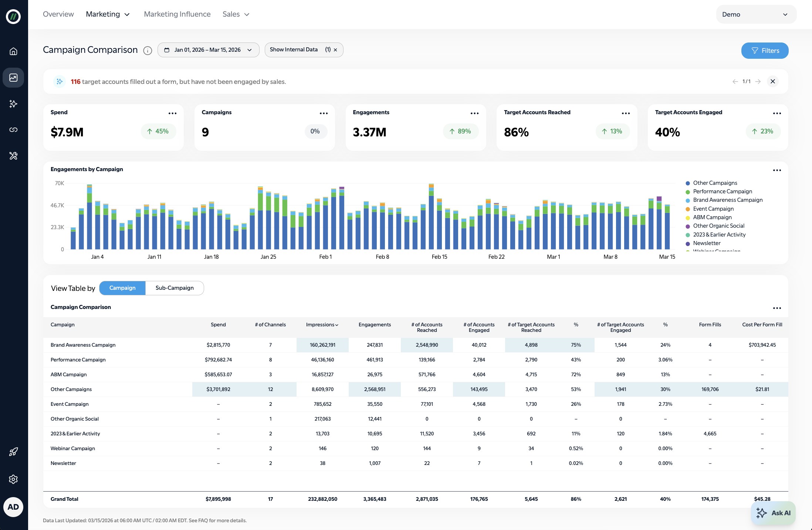Click the AI sparkle sidebar icon
Image resolution: width=812 pixels, height=530 pixels.
(13, 104)
